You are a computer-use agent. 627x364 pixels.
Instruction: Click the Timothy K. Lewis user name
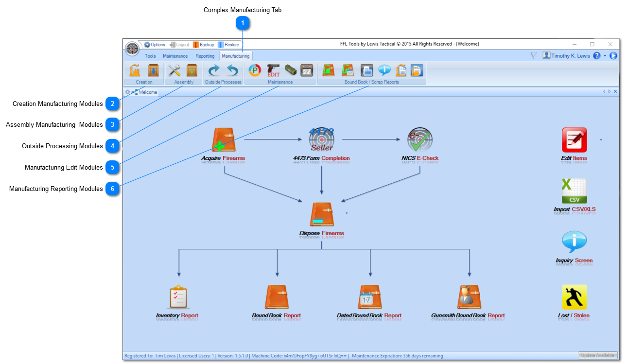tap(571, 56)
